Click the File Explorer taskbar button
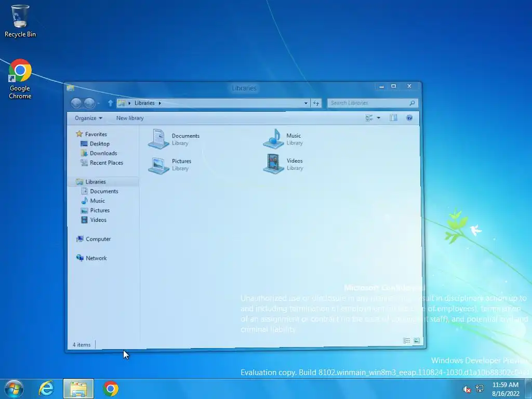The image size is (532, 399). (78, 389)
